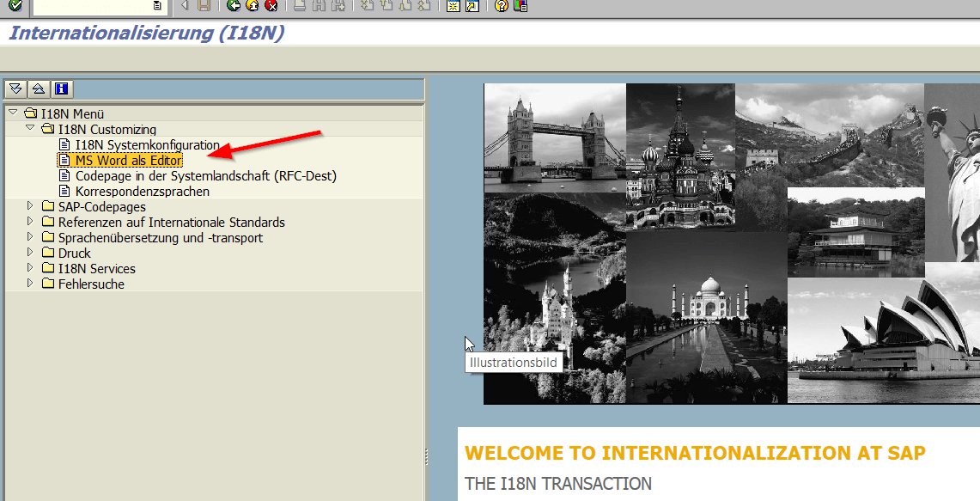Click the Create New Session icon
980x501 pixels.
click(x=453, y=6)
